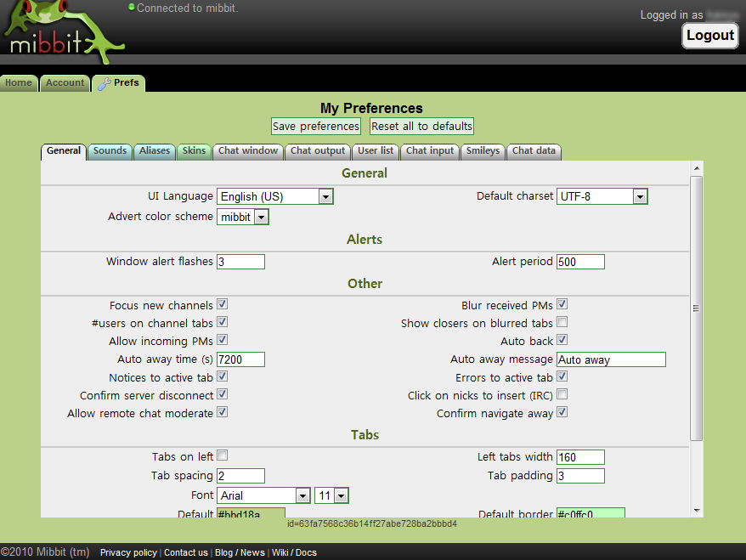The image size is (746, 560).
Task: Click the green connection status dot
Action: click(132, 7)
